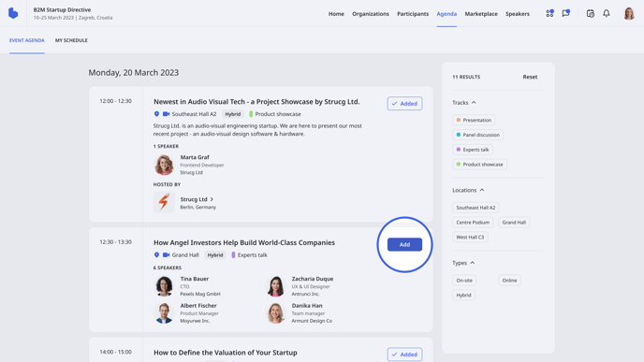Filter by Southeast Hall A2 location
The width and height of the screenshot is (644, 362).
[x=476, y=208]
